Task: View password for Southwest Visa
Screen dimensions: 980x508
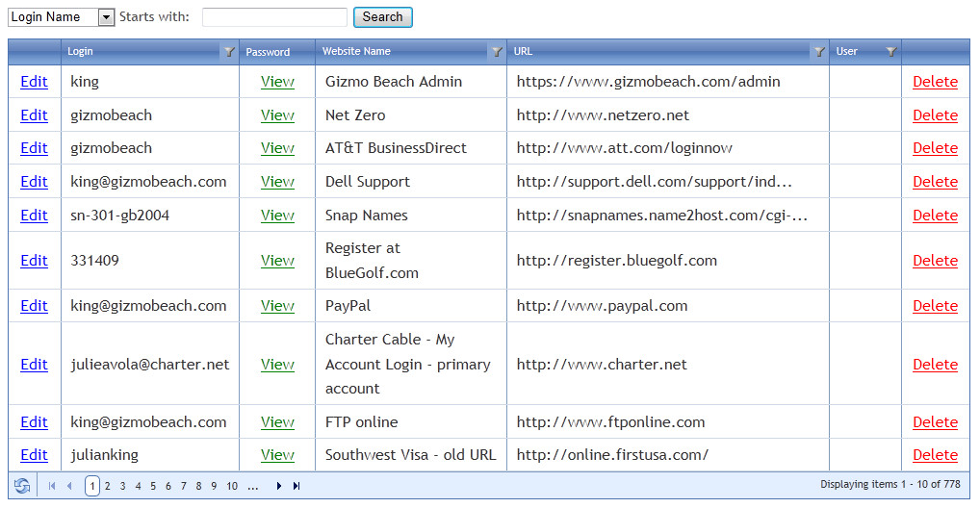Action: (x=277, y=455)
